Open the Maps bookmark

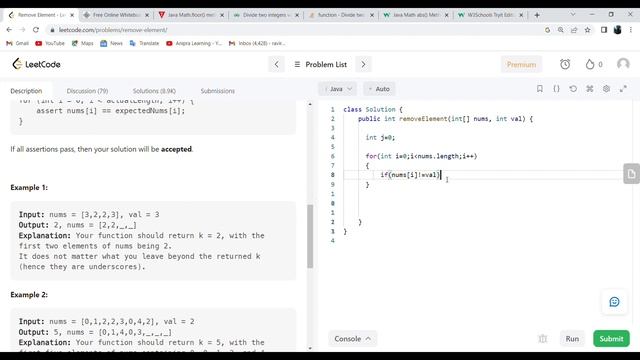point(82,43)
